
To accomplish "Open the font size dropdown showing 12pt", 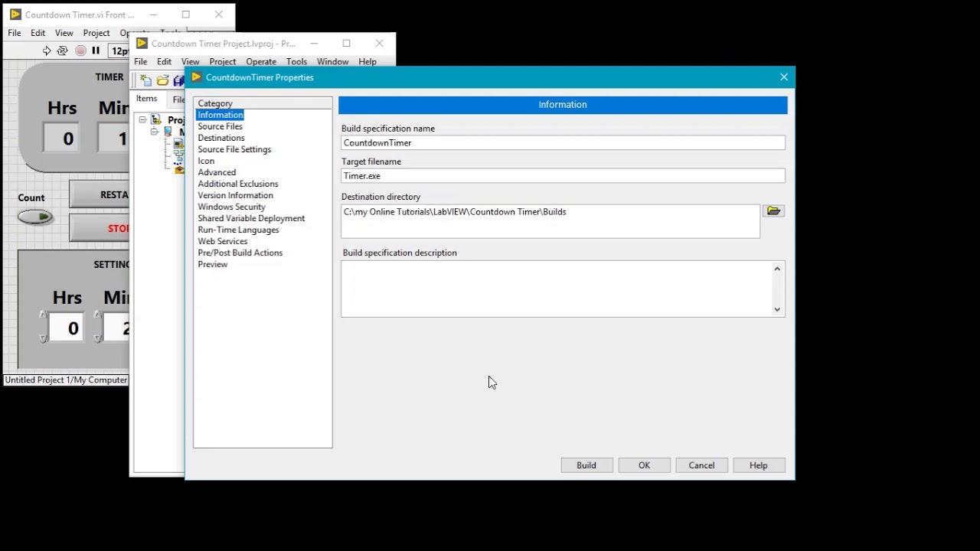I will (x=119, y=51).
